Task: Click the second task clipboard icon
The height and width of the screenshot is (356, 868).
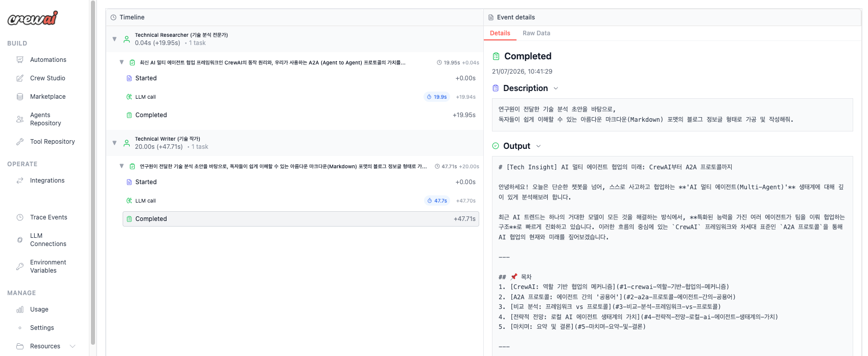Action: (x=132, y=166)
